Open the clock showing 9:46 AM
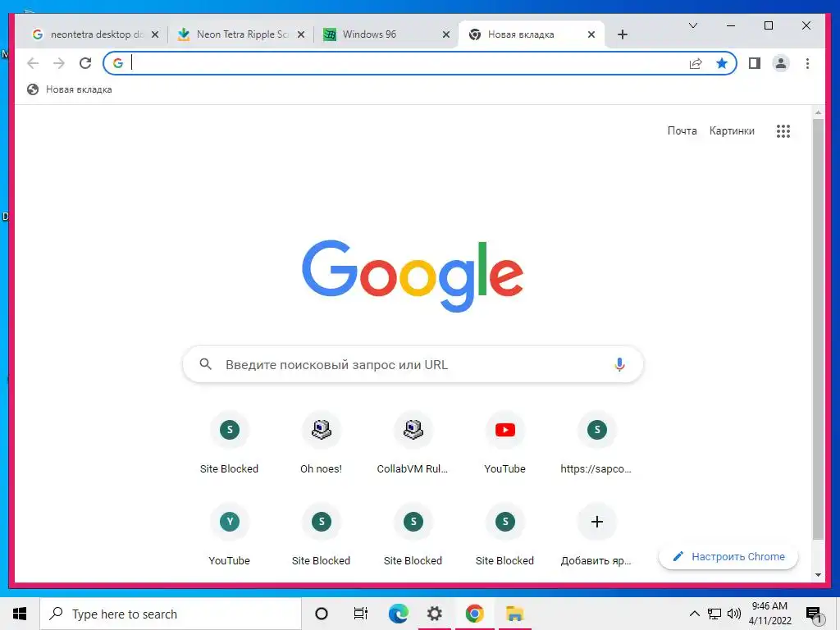840x630 pixels. (769, 614)
